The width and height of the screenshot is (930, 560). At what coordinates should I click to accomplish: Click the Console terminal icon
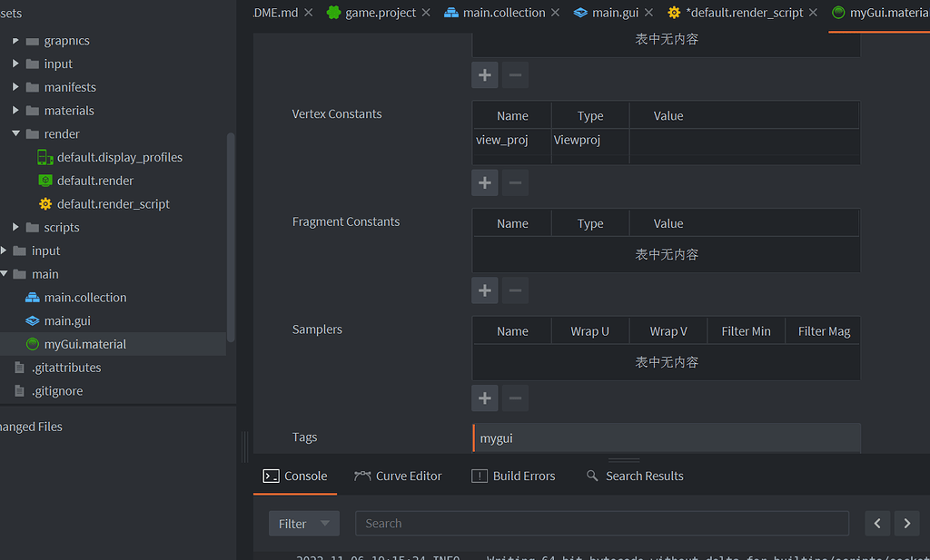(271, 475)
